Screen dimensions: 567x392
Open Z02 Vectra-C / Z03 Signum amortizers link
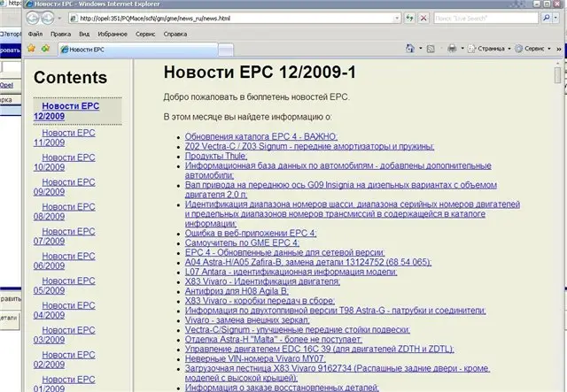[309, 146]
